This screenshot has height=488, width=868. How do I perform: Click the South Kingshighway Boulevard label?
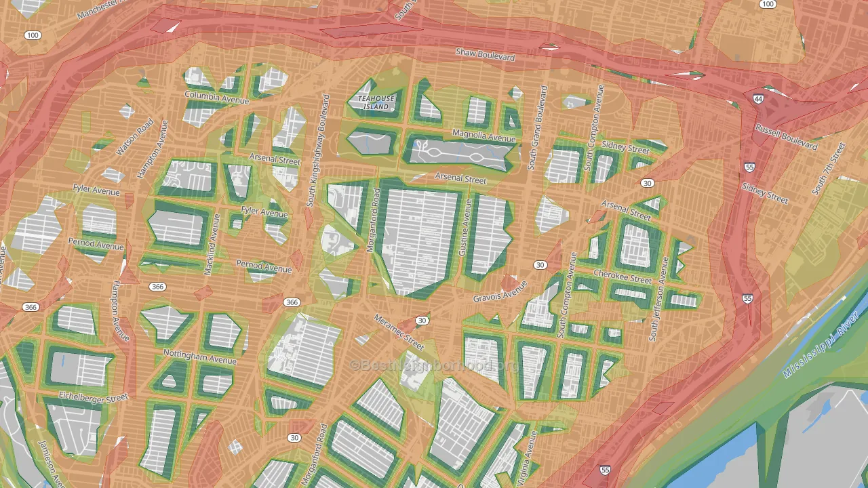tap(318, 150)
